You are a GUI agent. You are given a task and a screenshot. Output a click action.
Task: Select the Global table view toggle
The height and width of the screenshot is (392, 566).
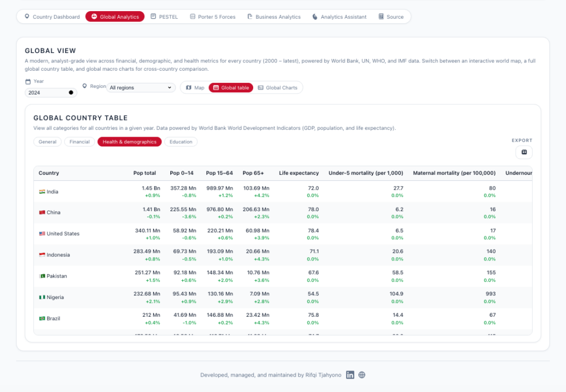(230, 88)
